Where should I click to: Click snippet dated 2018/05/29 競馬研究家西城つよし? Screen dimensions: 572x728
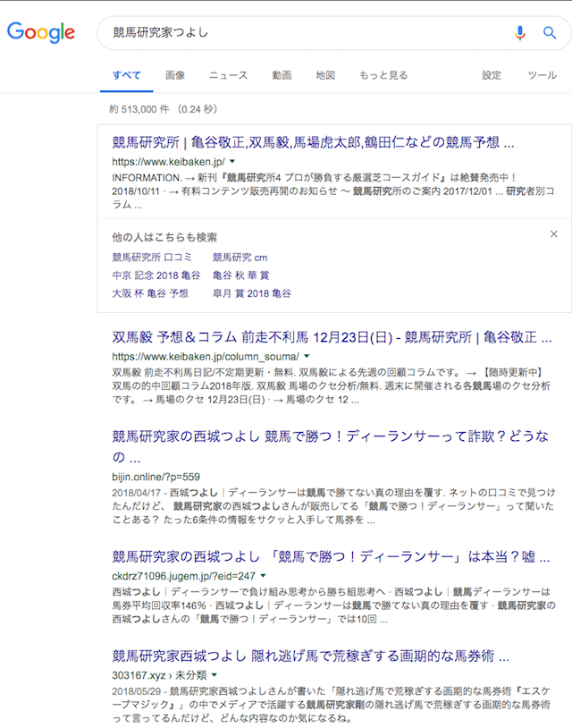[x=332, y=705]
